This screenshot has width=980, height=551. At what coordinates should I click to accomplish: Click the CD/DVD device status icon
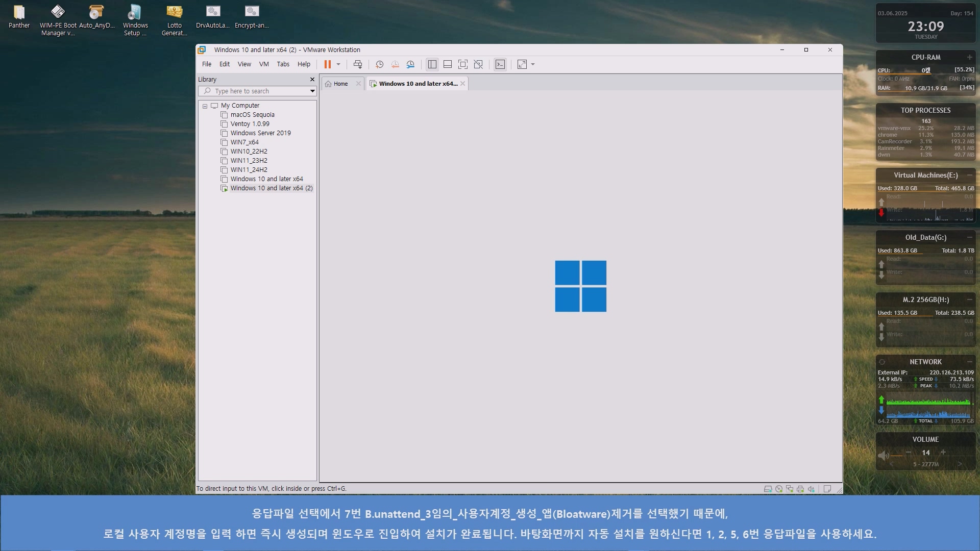(779, 489)
